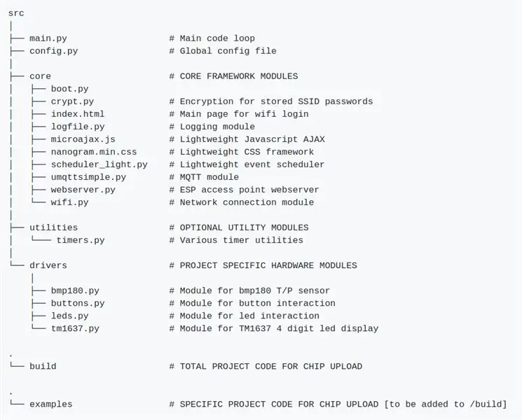
Task: Click the build folder name
Action: pyautogui.click(x=43, y=366)
